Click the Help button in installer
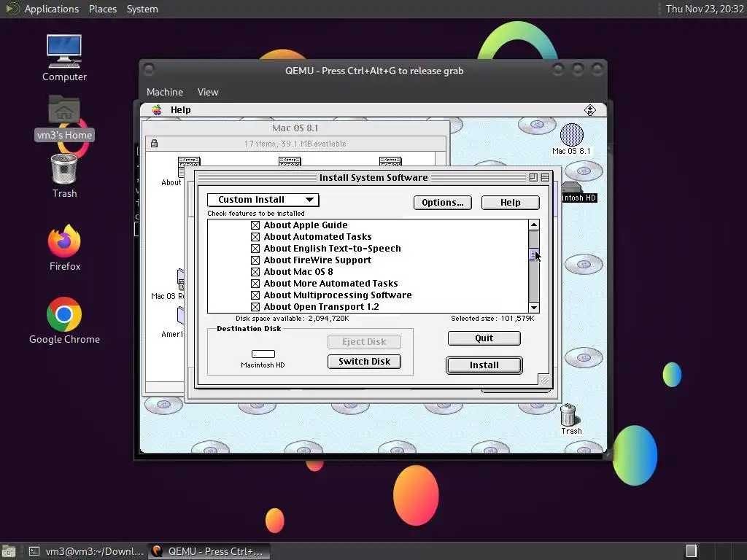 [510, 203]
